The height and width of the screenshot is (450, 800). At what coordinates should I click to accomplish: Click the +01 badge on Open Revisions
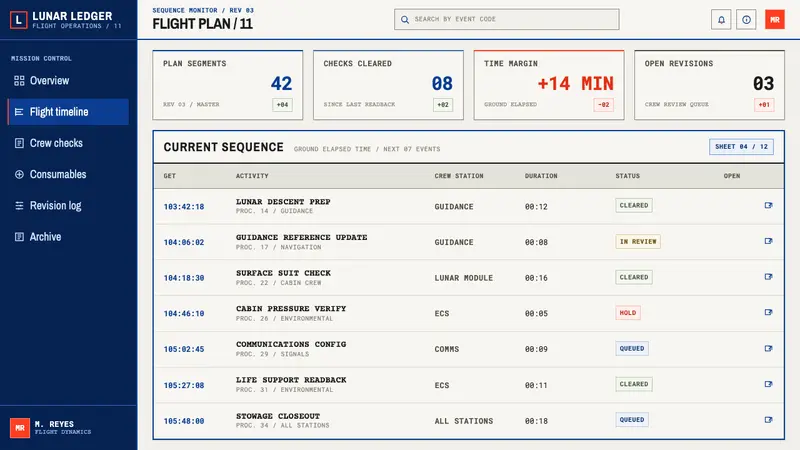(x=764, y=105)
